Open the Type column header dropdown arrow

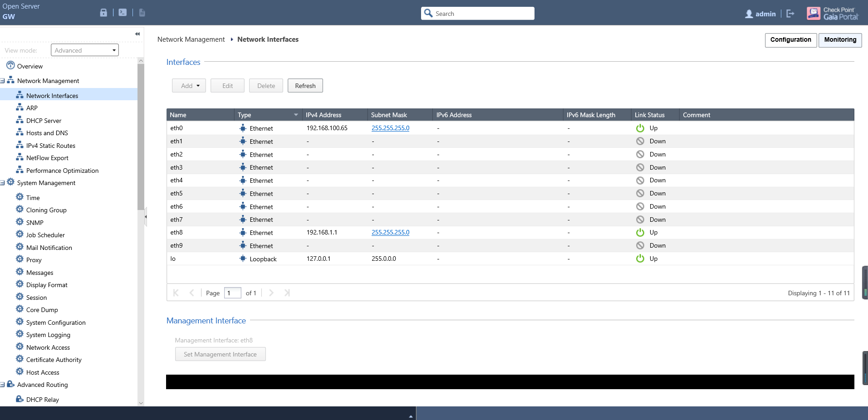point(296,115)
